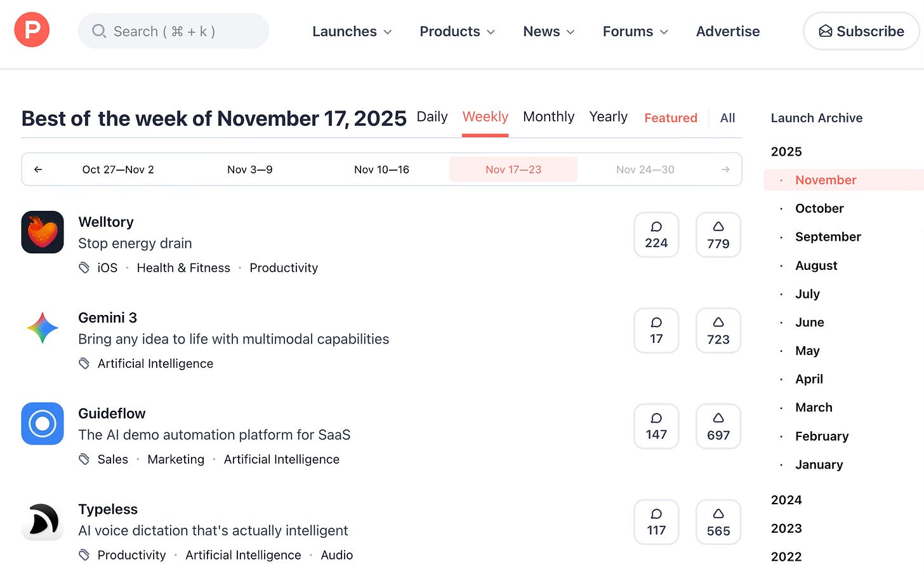Click the Subscribe button
Screen dimensions: 924x576
click(x=861, y=31)
